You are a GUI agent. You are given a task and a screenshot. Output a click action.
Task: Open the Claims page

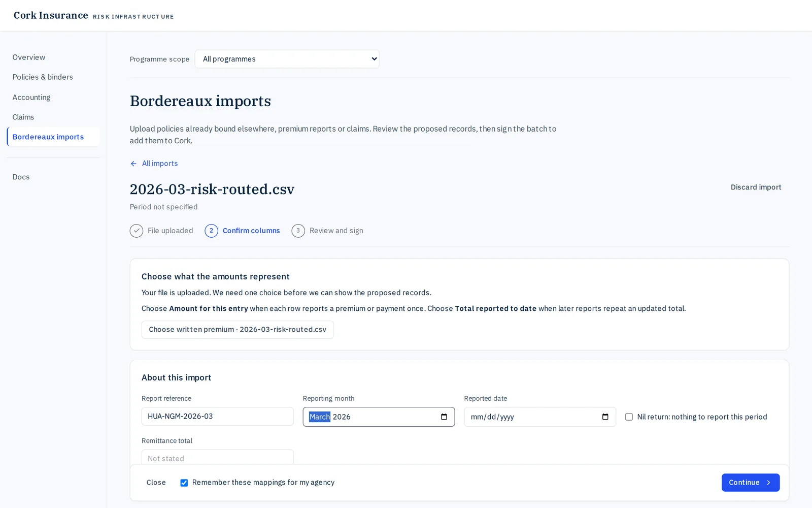point(23,117)
